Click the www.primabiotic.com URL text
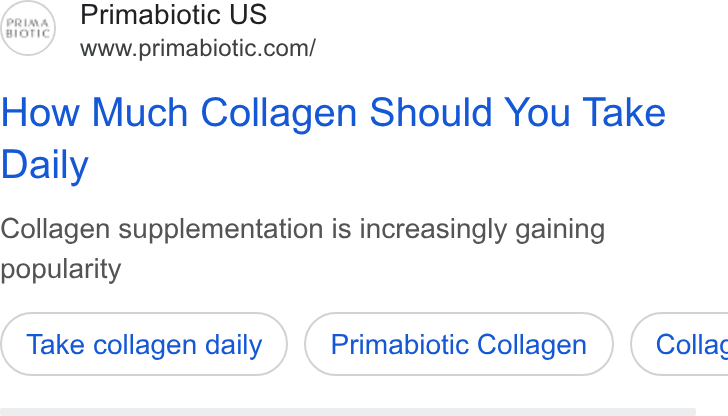This screenshot has width=728, height=416. tap(198, 48)
